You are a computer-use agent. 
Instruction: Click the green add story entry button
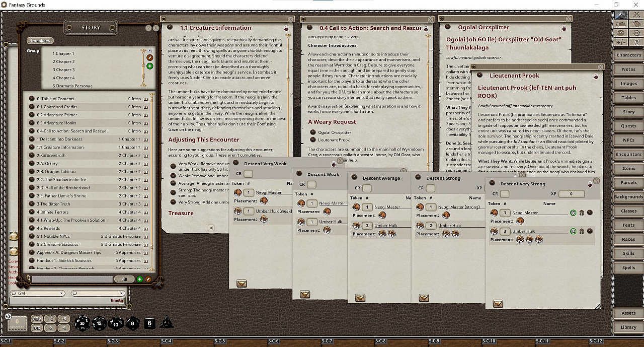(x=140, y=279)
